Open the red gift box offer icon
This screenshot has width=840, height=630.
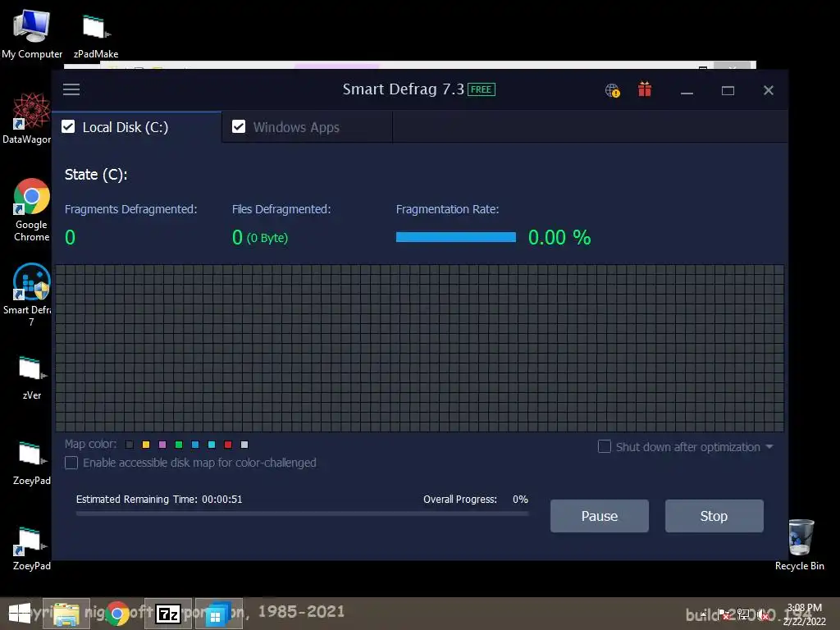tap(645, 89)
